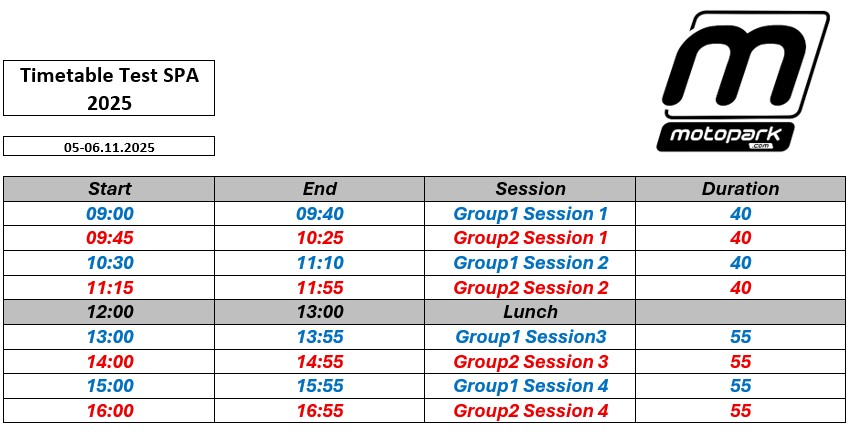
Task: Select the Group1 Session 2 cell
Action: (x=530, y=263)
